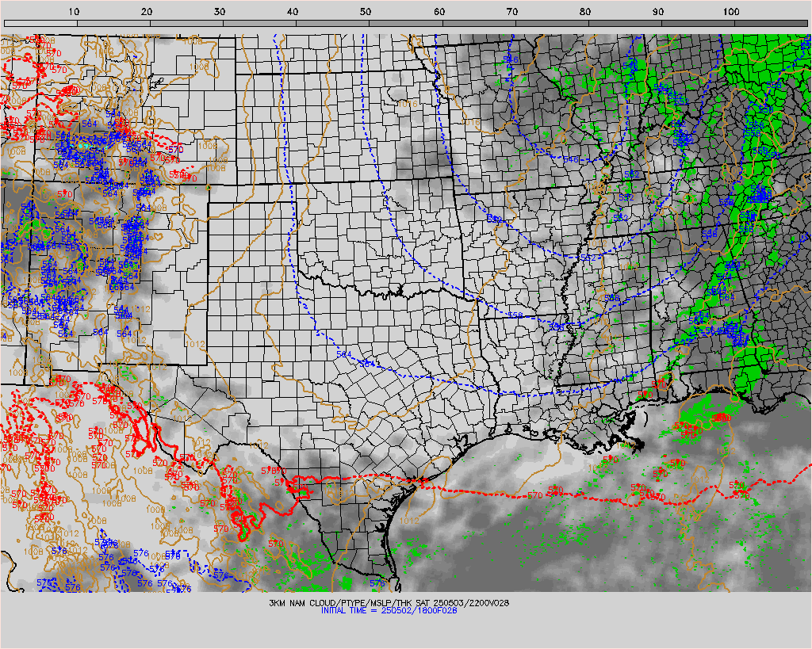Pick the lightest grayscale segment left of 10
This screenshot has height=649, width=812.
tap(40, 23)
